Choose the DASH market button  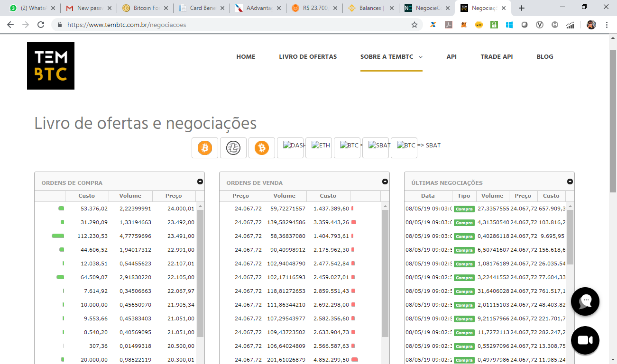[x=290, y=148]
